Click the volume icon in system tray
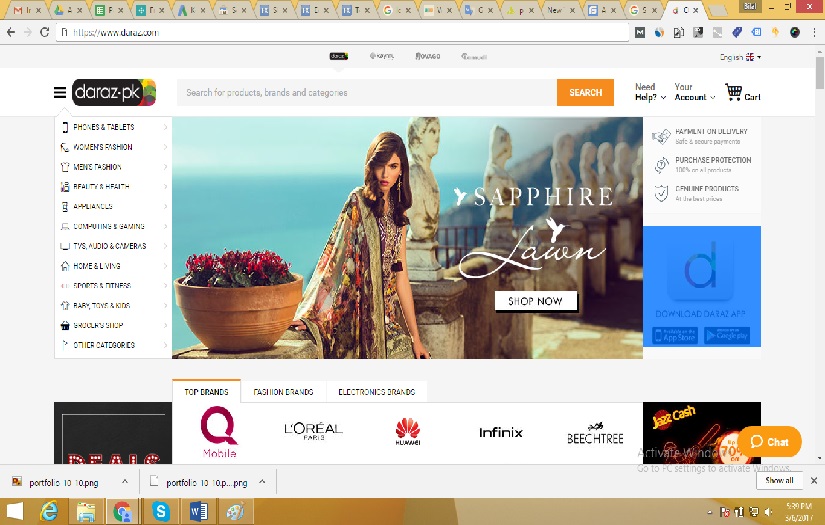 pyautogui.click(x=769, y=512)
